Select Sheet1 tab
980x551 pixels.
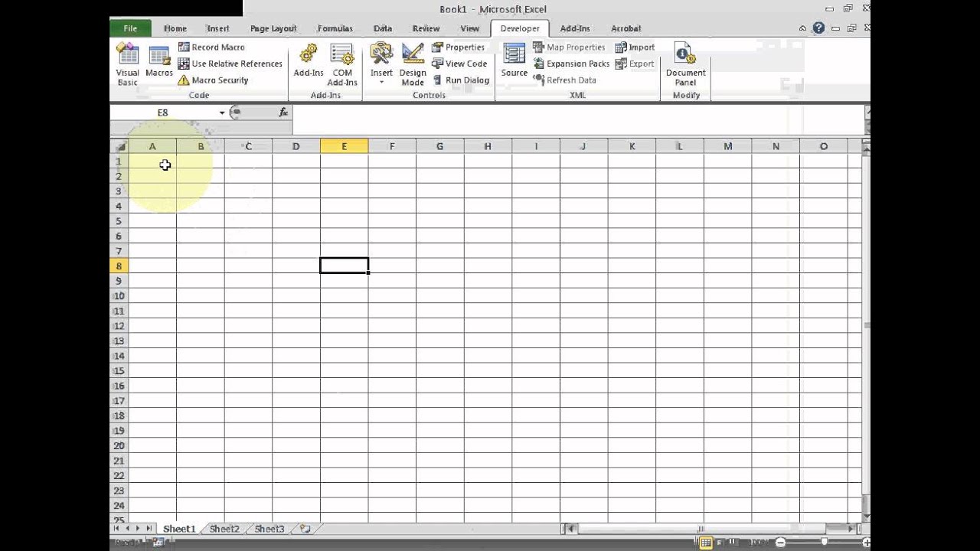pos(179,529)
